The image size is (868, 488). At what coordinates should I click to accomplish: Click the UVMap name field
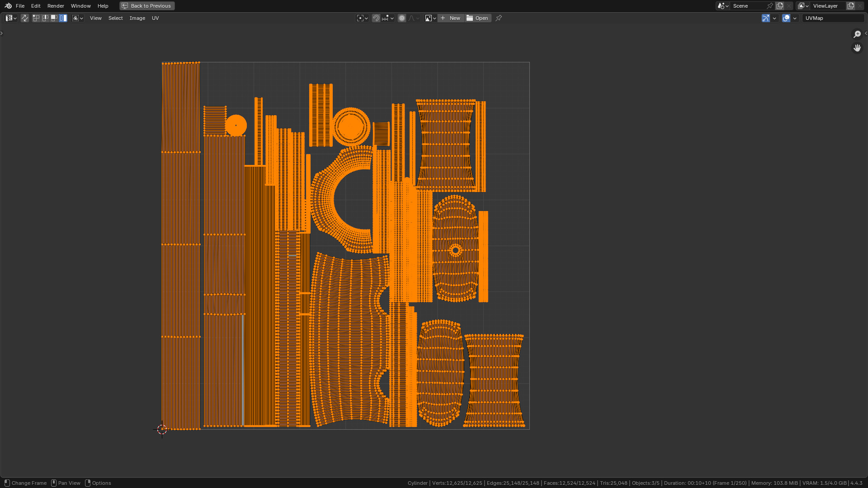tap(833, 18)
